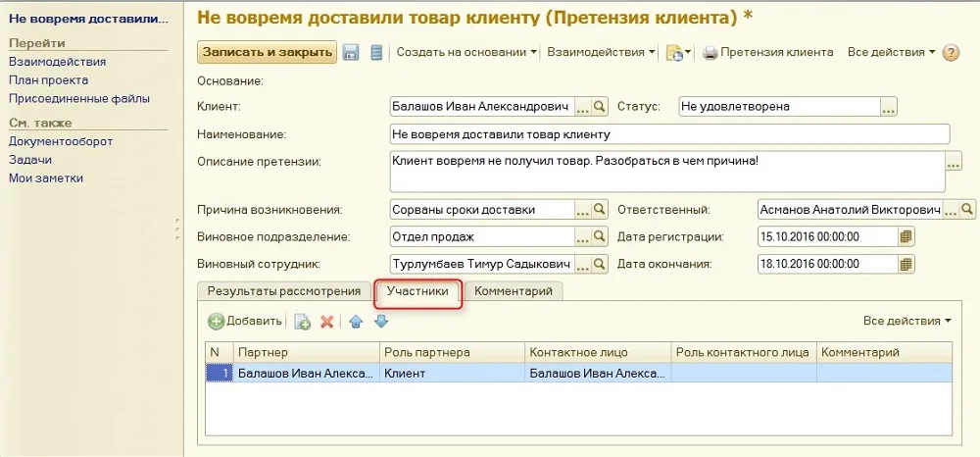This screenshot has width=980, height=457.
Task: Select row number 1 cell in the table
Action: pos(220,374)
